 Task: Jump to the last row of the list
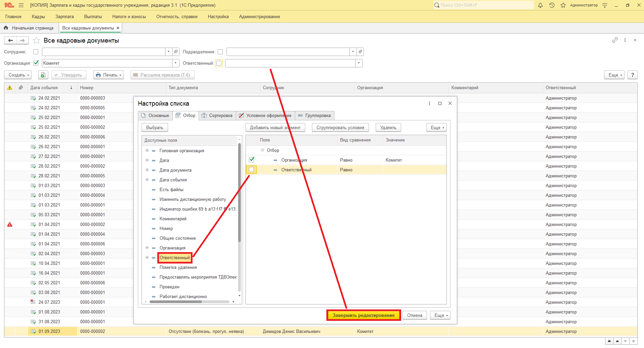tap(633, 341)
